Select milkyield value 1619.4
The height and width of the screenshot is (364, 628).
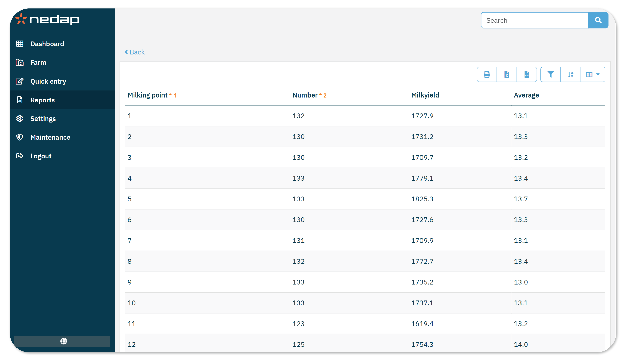tap(422, 324)
